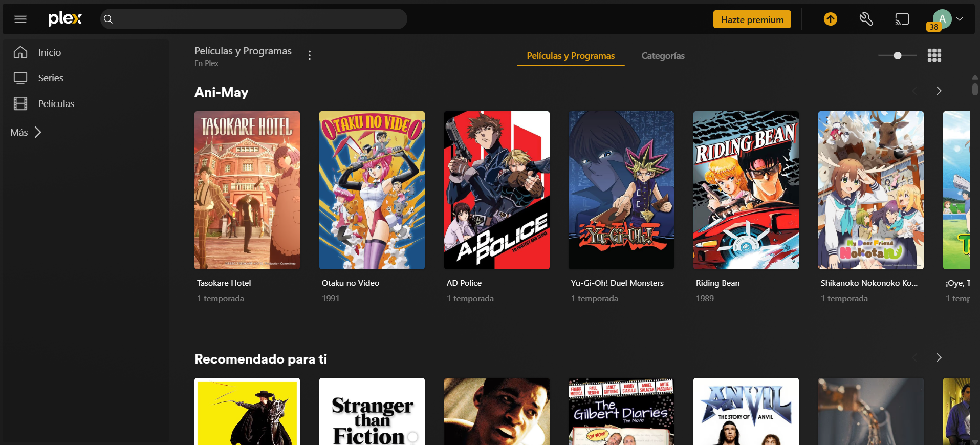Click the Shikanoko Nokonoko title link
980x445 pixels.
(869, 283)
